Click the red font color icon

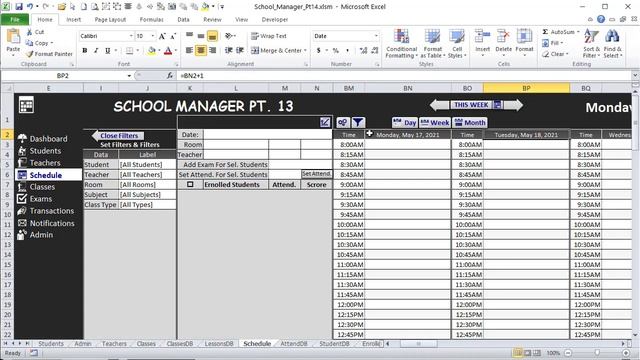(x=168, y=51)
